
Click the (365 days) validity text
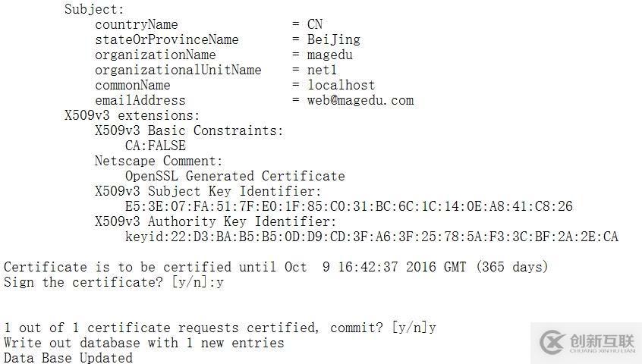click(x=511, y=267)
